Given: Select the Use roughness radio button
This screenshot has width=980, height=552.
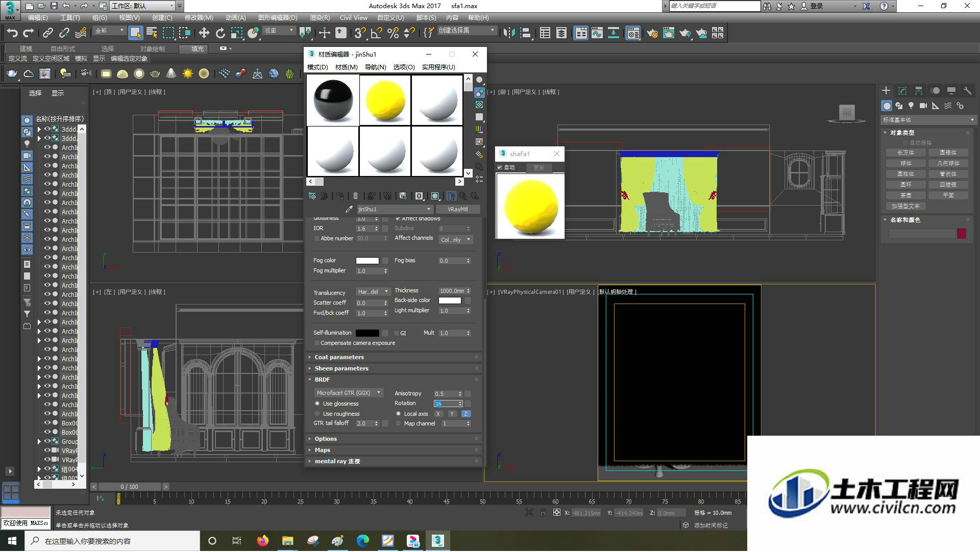Looking at the screenshot, I should tap(317, 414).
